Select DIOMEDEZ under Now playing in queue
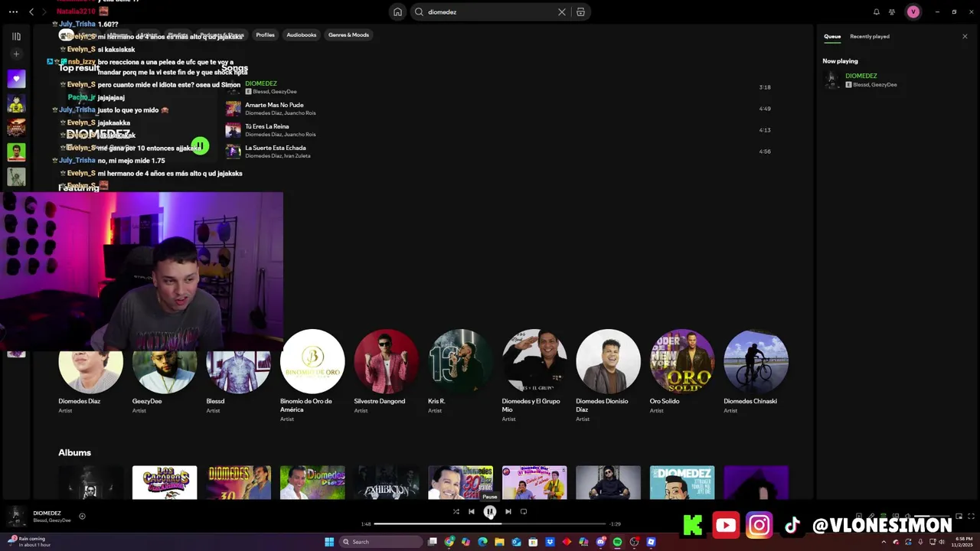 (861, 76)
